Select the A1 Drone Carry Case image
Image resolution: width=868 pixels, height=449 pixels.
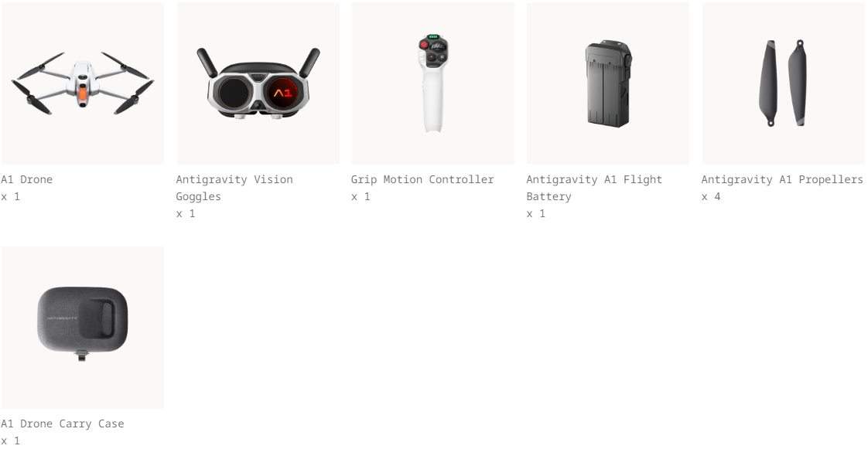tap(83, 328)
